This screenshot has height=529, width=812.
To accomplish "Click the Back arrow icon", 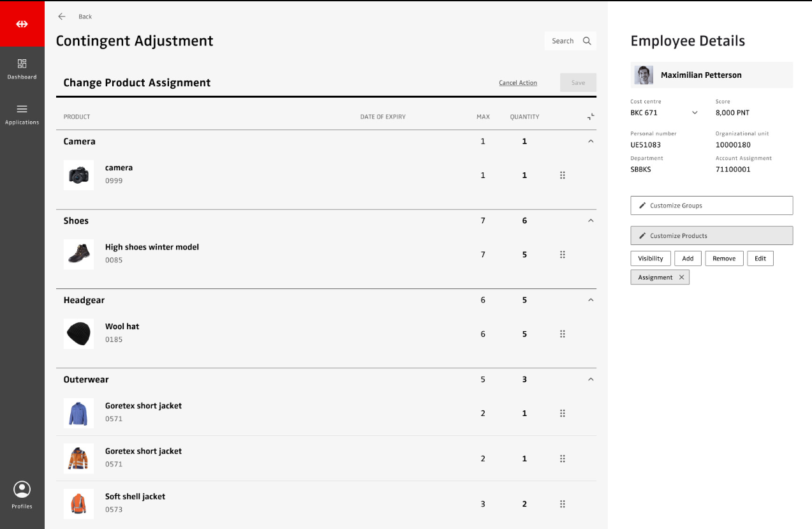I will [x=62, y=17].
